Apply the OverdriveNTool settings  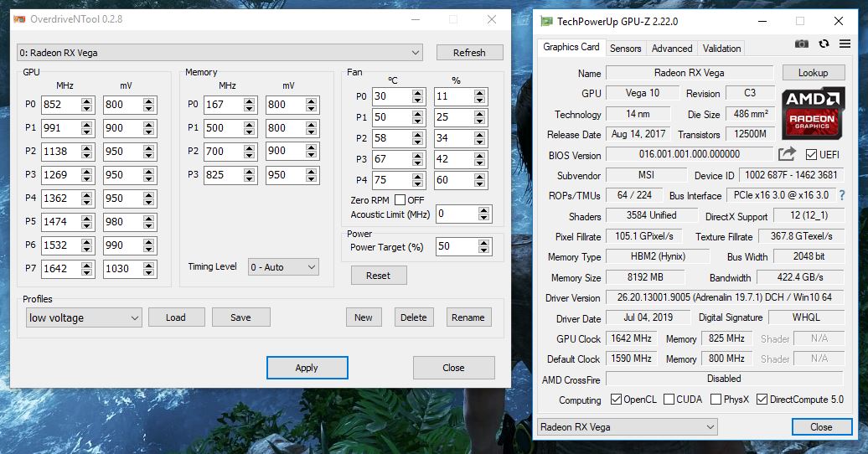coord(307,368)
